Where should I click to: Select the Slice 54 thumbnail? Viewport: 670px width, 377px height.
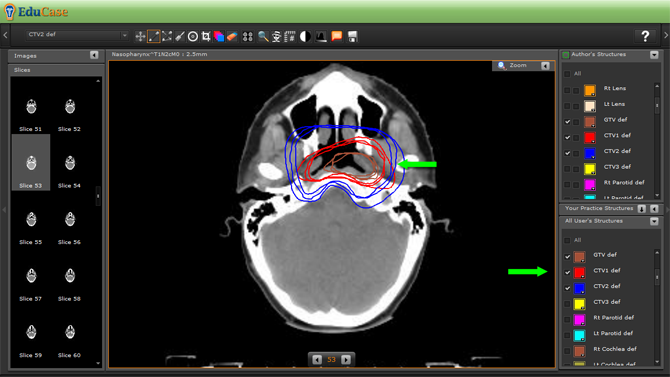(69, 167)
